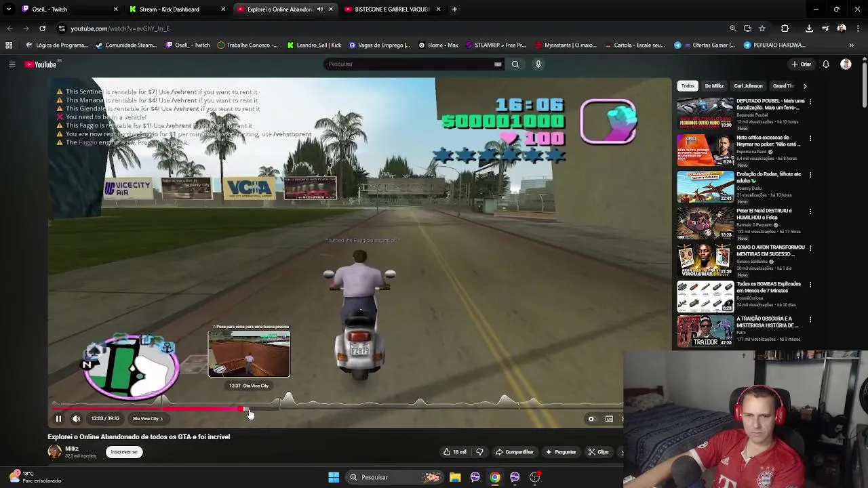Show more filter chips with arrow
The image size is (868, 488).
tap(805, 86)
